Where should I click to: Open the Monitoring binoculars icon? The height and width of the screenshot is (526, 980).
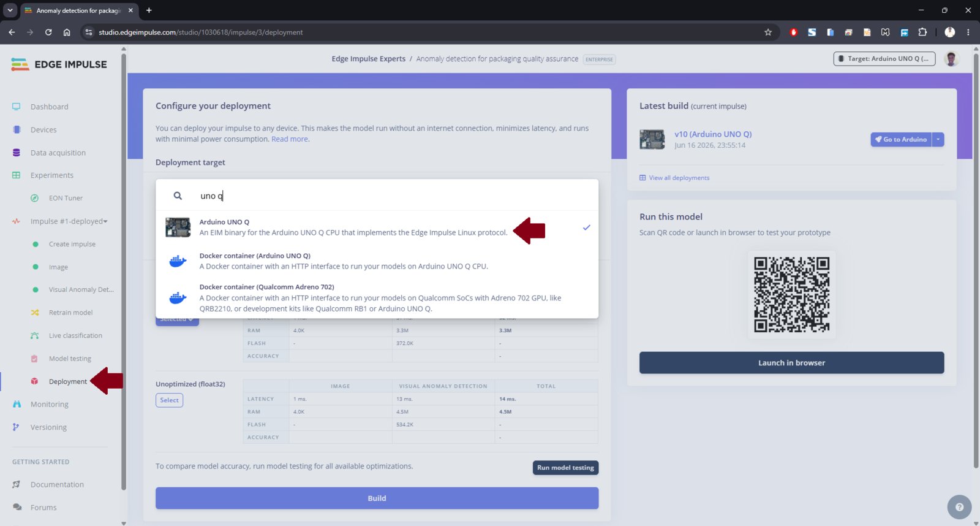(x=17, y=404)
